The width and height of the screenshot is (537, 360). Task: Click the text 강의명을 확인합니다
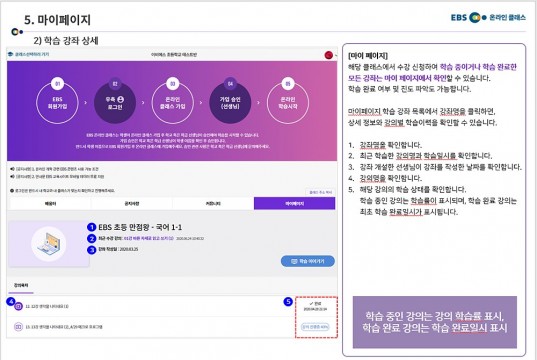point(390,178)
